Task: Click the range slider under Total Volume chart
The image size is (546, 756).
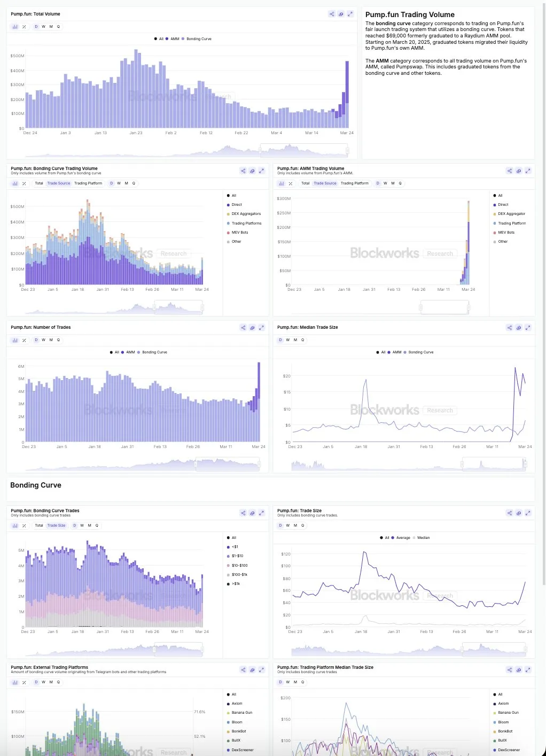Action: click(x=304, y=151)
